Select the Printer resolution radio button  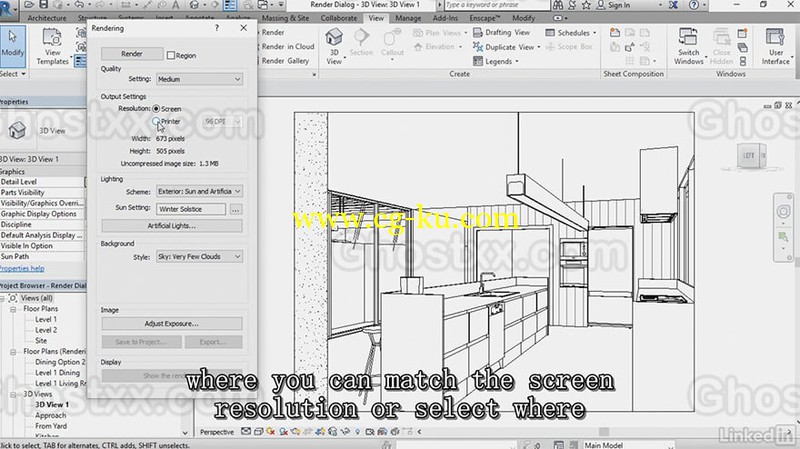156,121
